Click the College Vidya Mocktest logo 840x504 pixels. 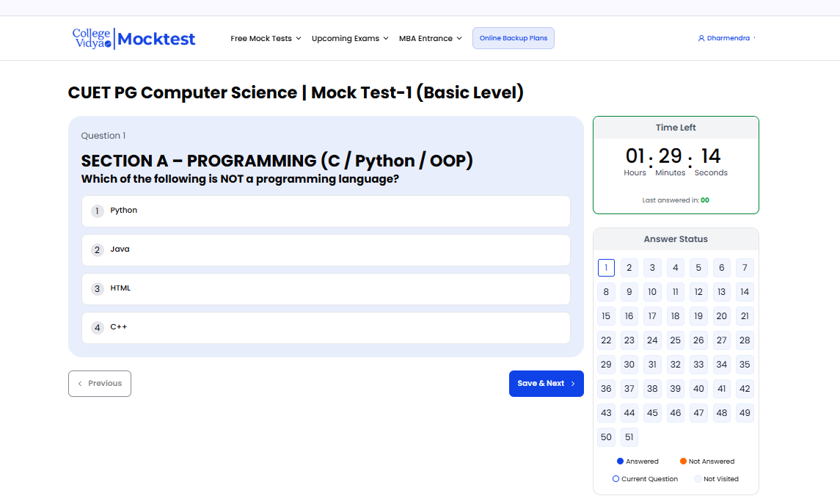134,38
